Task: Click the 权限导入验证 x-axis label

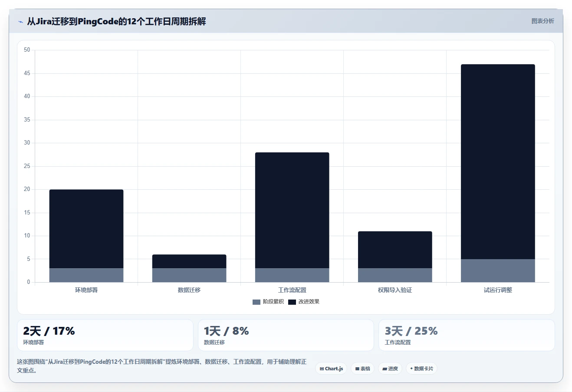Action: click(395, 290)
